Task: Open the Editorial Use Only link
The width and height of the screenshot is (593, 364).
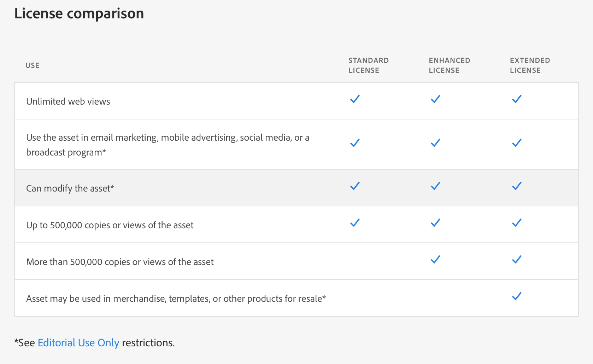Action: pos(78,343)
